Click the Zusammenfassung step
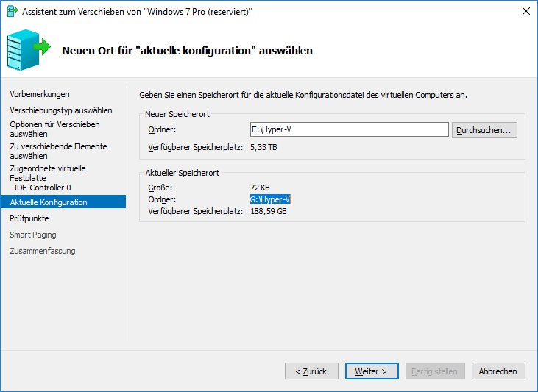The height and width of the screenshot is (392, 538). (43, 251)
